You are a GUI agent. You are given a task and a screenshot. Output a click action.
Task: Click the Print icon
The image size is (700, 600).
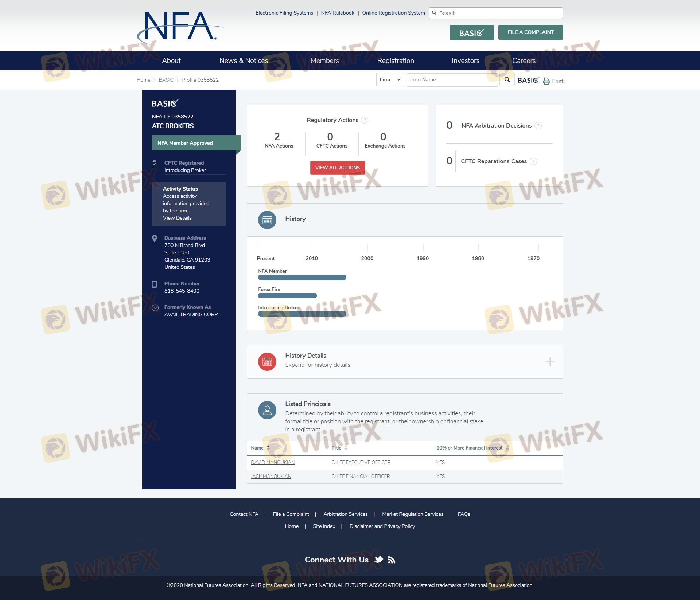[547, 81]
